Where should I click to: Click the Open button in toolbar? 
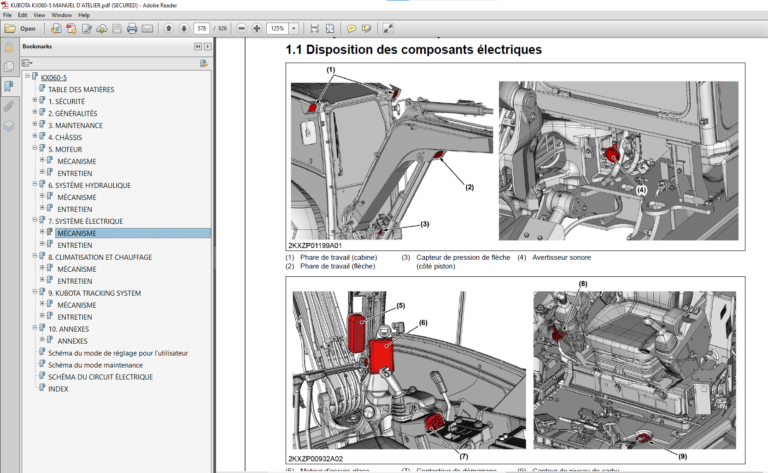click(x=21, y=29)
